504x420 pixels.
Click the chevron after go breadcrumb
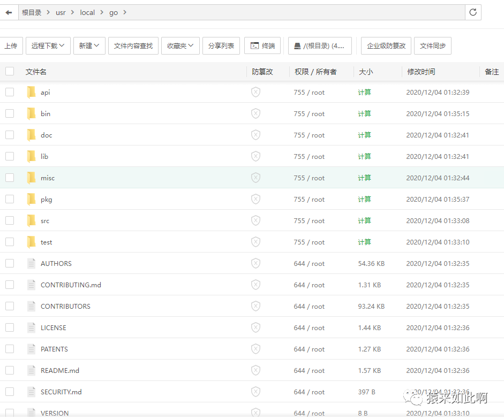coord(125,12)
